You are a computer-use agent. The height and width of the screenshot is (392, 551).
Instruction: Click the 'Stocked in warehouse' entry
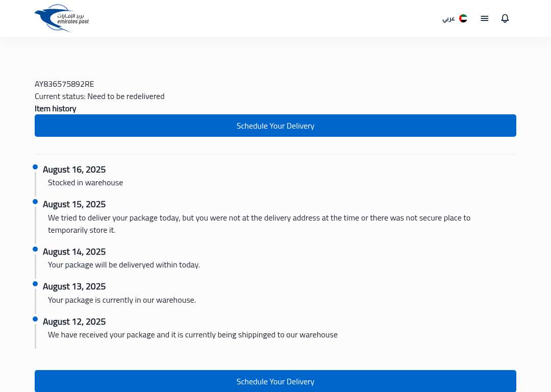[x=85, y=182]
